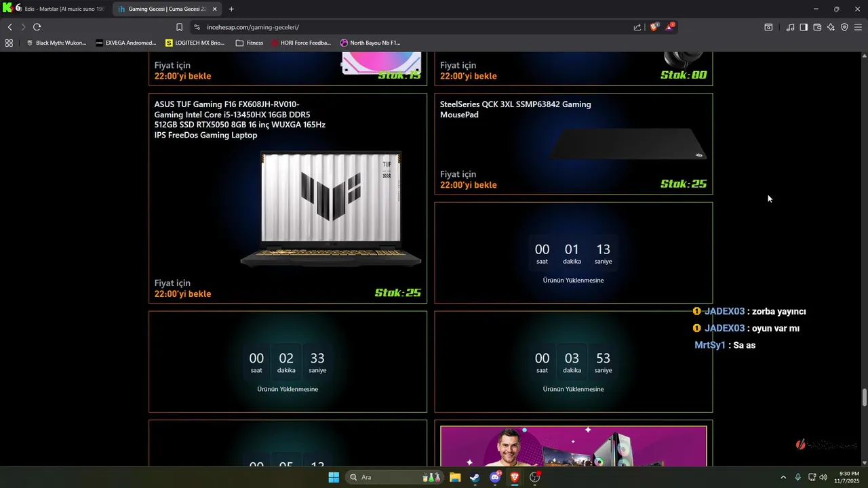Open File Explorer from taskbar
Viewport: 868px width, 488px height.
point(455,477)
